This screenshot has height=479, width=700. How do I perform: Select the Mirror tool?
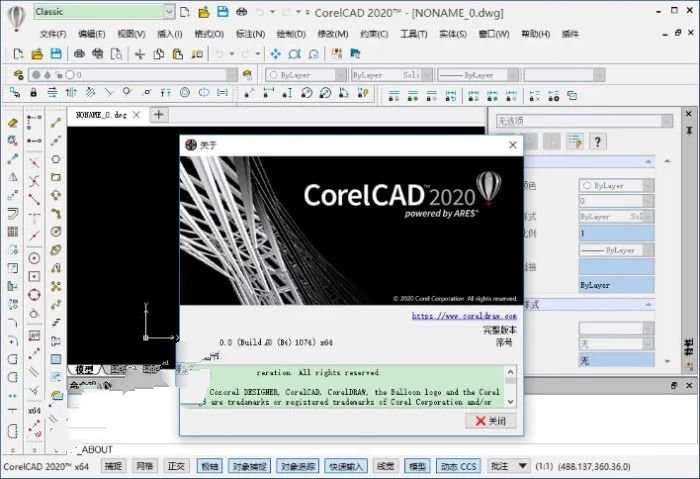(x=12, y=177)
